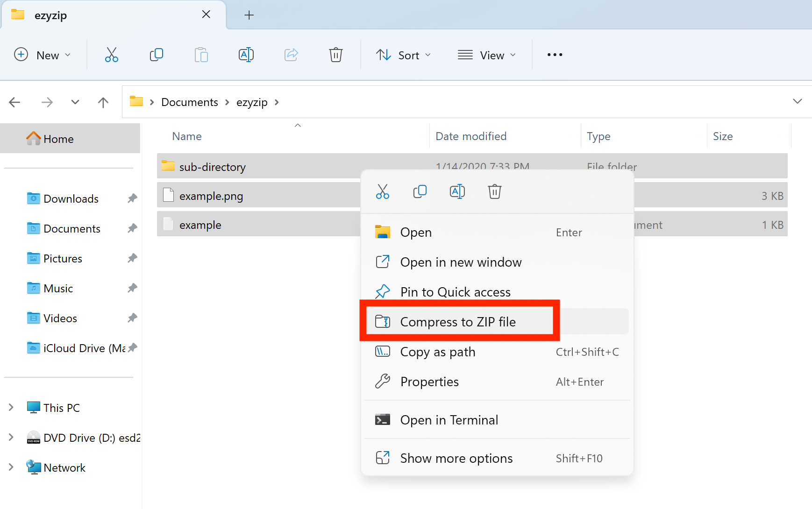
Task: Open the See more ellipsis toolbar icon
Action: point(555,55)
